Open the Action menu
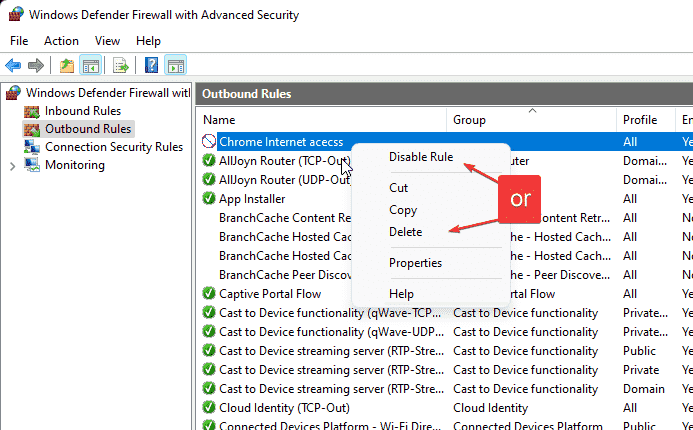Viewport: 693px width, 430px height. point(61,41)
